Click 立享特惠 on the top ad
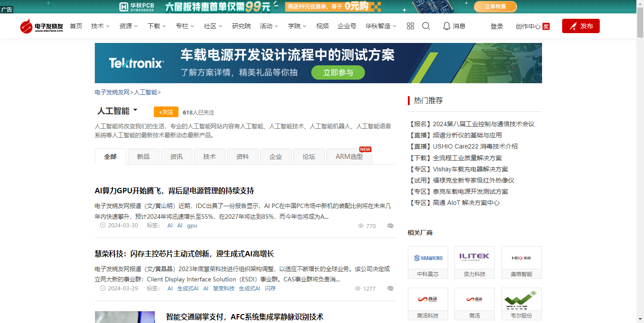This screenshot has height=323, width=644. click(x=495, y=6)
